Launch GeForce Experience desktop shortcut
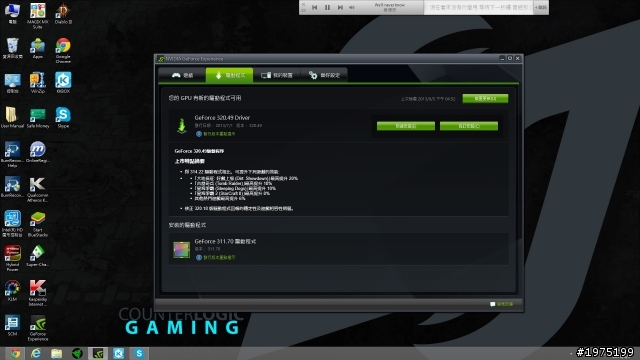The width and height of the screenshot is (640, 360). click(x=38, y=328)
